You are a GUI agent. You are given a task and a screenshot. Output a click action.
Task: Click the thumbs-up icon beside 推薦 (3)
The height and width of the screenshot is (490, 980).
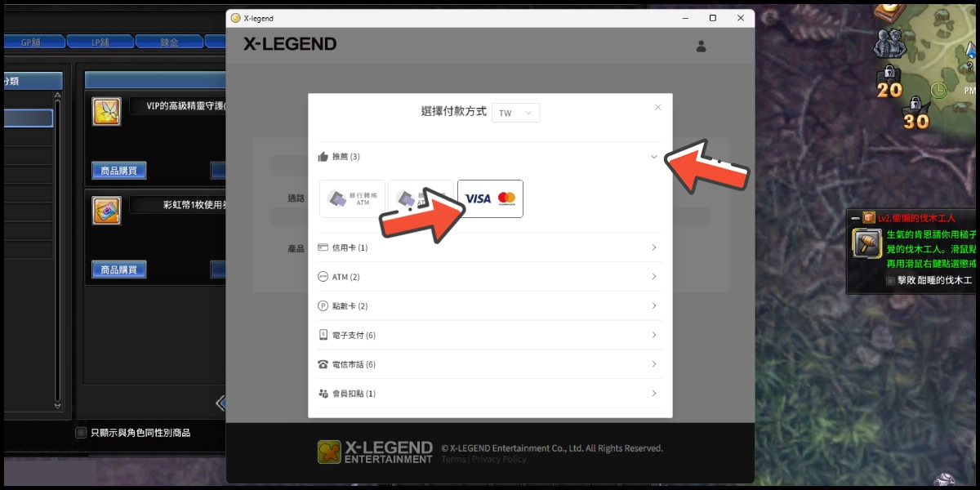click(x=323, y=156)
